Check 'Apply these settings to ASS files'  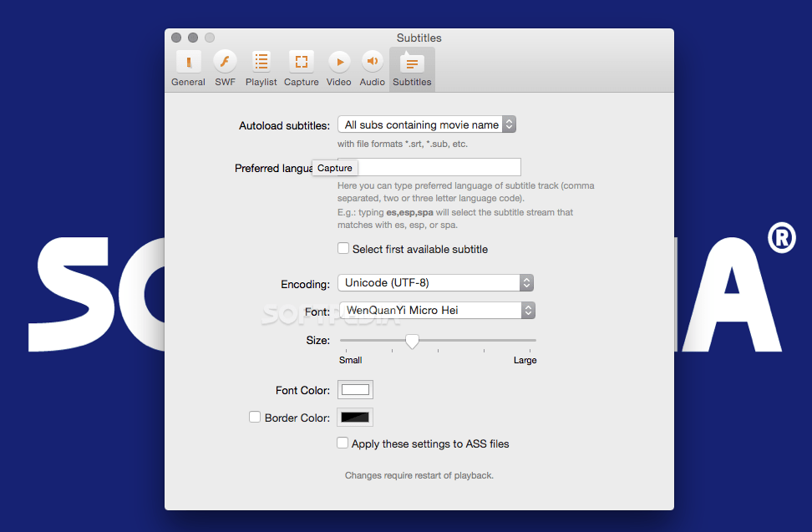click(x=343, y=443)
